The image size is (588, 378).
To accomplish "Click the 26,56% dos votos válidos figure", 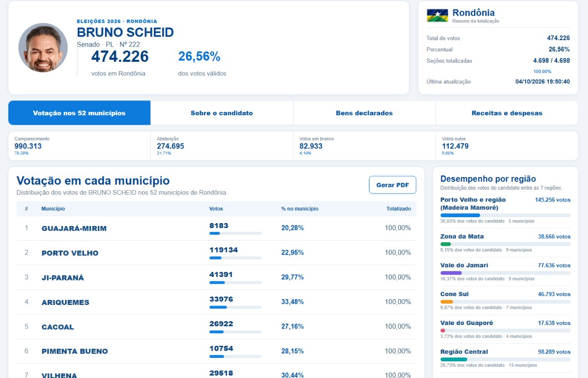I will click(199, 57).
